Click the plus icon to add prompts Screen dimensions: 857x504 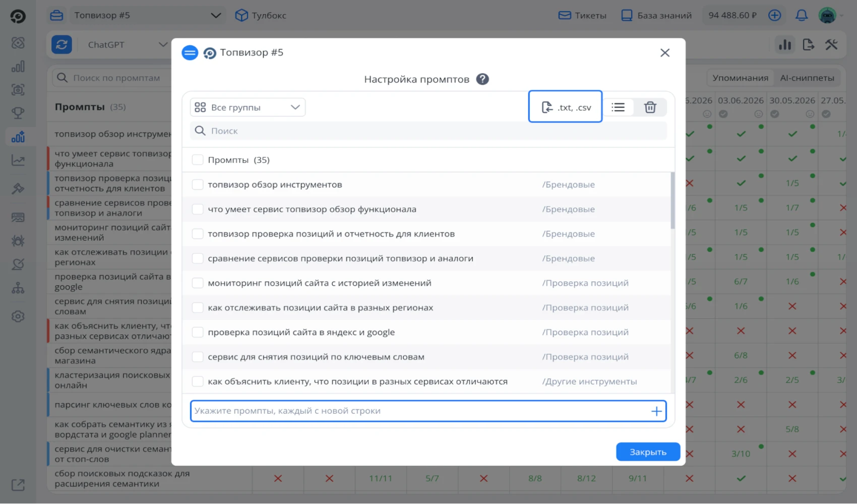tap(656, 411)
